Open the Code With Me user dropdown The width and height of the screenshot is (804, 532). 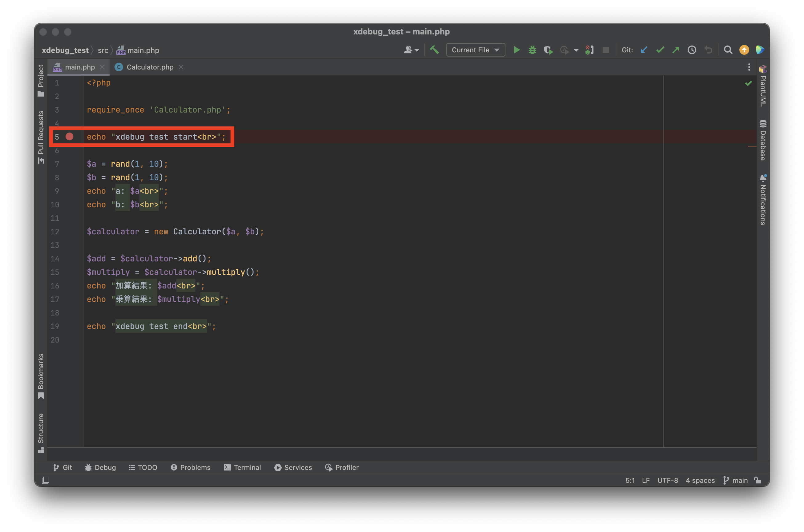411,50
